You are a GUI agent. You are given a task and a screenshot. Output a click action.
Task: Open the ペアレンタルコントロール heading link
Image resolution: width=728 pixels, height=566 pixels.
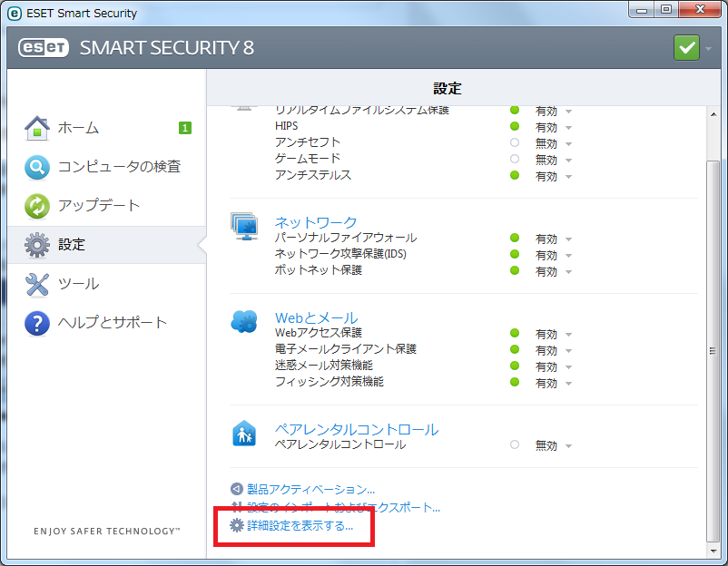coord(357,429)
